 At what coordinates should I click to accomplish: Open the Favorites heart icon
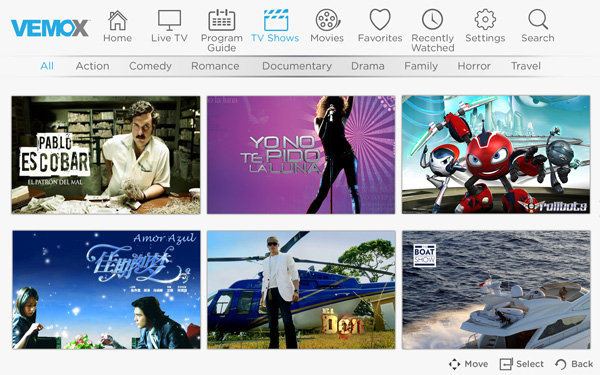380,20
